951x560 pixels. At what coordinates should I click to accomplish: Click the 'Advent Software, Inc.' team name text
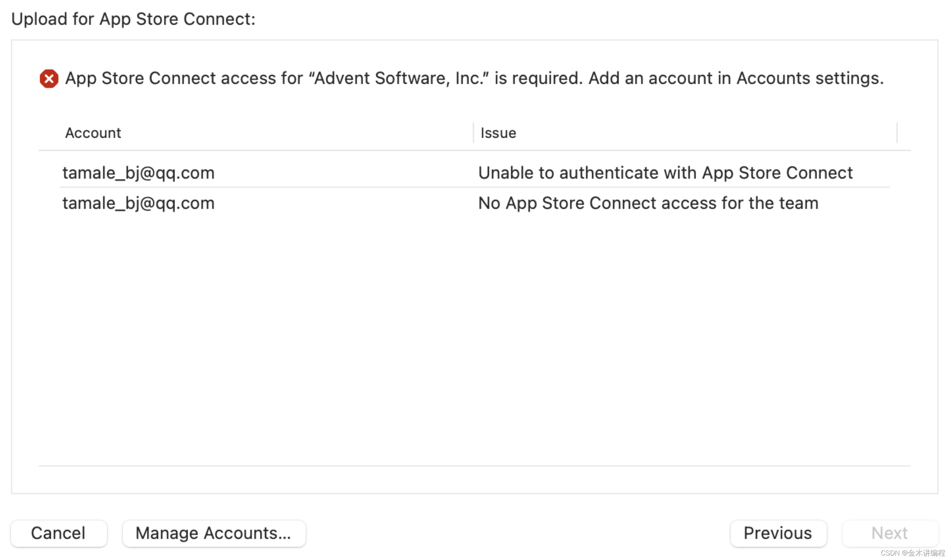click(x=398, y=79)
